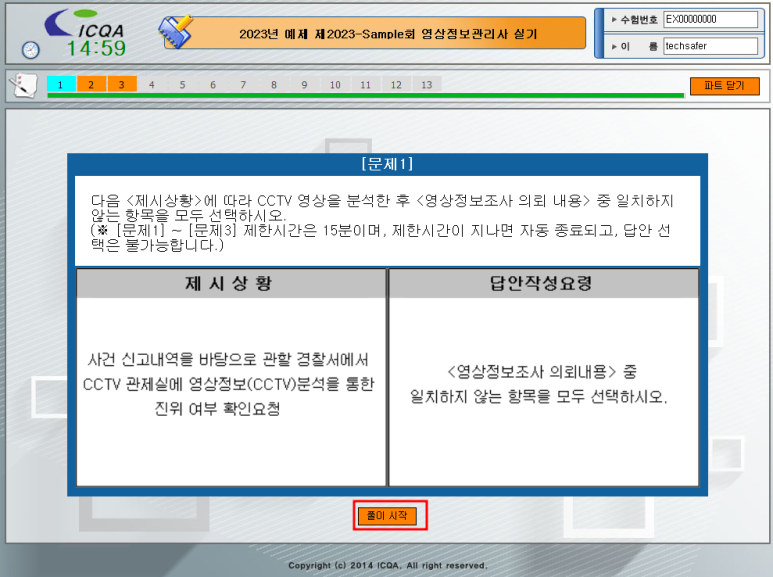This screenshot has width=773, height=577.
Task: Click the 수험번호 input field
Action: pyautogui.click(x=710, y=20)
